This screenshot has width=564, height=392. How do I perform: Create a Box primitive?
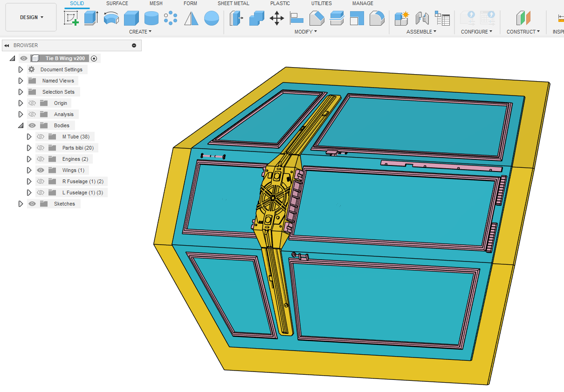coord(131,18)
